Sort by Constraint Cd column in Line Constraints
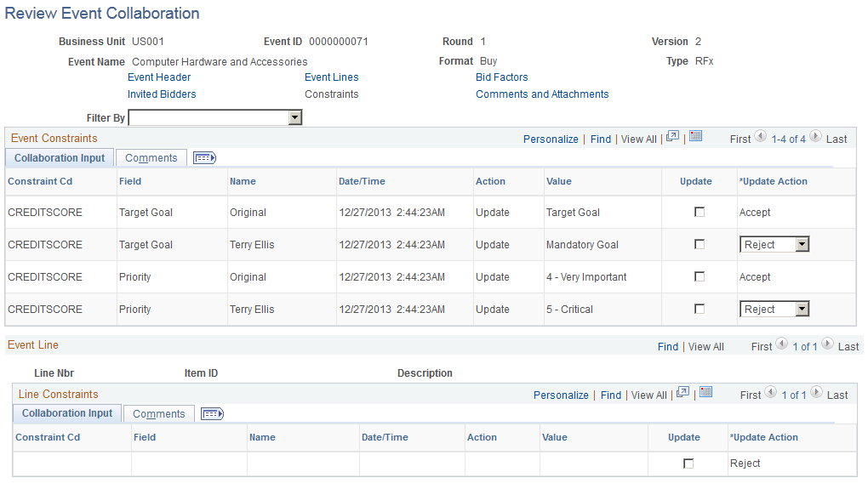 tap(48, 438)
